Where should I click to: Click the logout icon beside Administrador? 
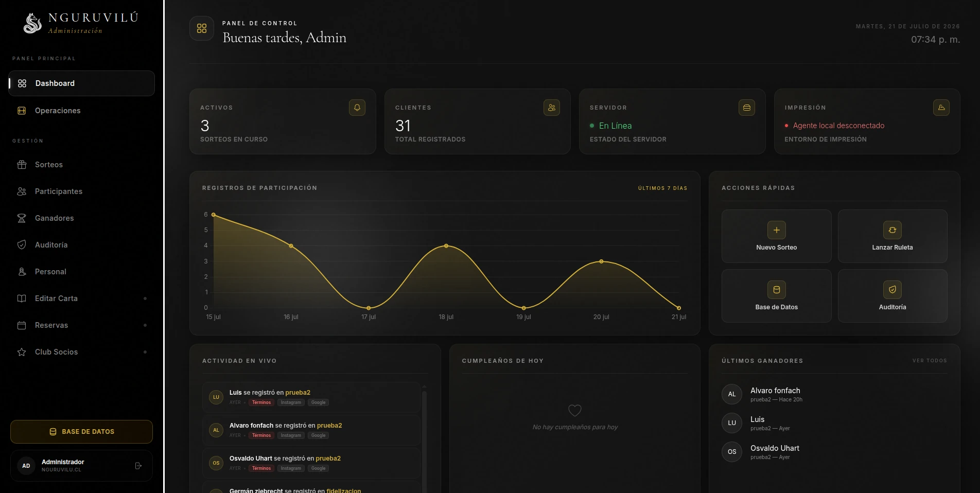(x=138, y=466)
